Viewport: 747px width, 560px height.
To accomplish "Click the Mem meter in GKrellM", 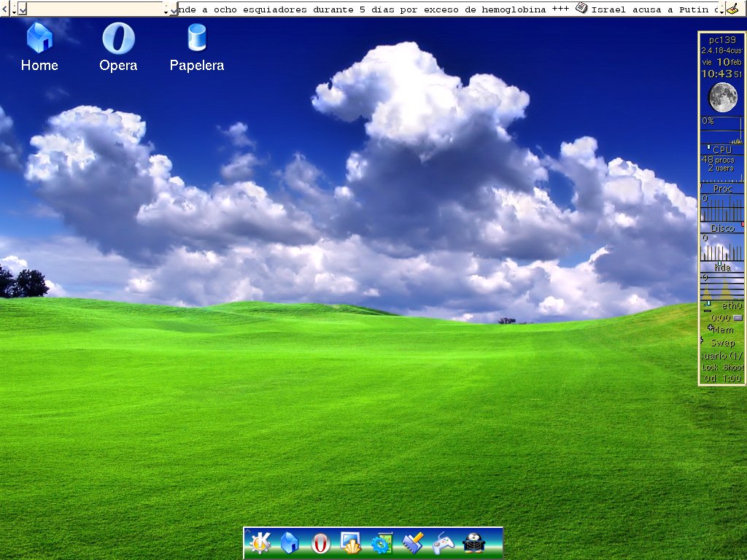I will pyautogui.click(x=722, y=330).
